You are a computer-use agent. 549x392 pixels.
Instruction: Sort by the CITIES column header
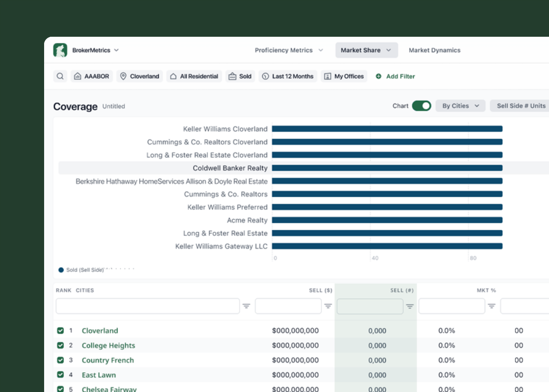[x=85, y=290]
